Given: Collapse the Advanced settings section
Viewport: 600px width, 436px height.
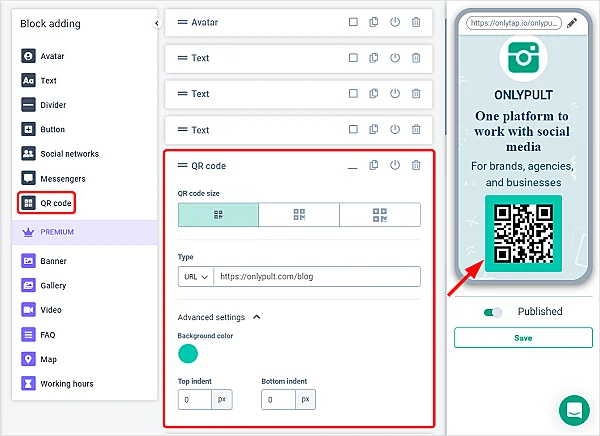Looking at the screenshot, I should [256, 317].
